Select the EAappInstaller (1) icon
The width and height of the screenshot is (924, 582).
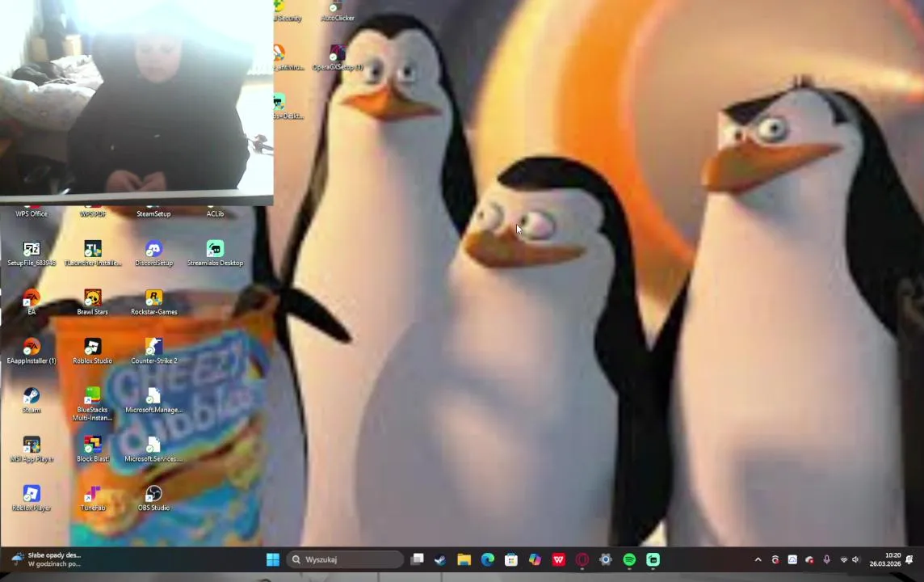[x=31, y=347]
